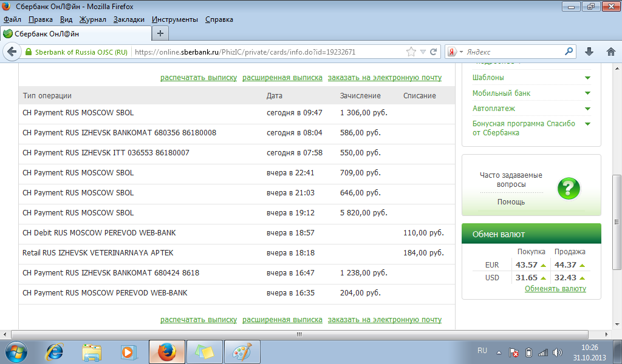The image size is (622, 364).
Task: Open the Инструменты menu
Action: point(175,19)
